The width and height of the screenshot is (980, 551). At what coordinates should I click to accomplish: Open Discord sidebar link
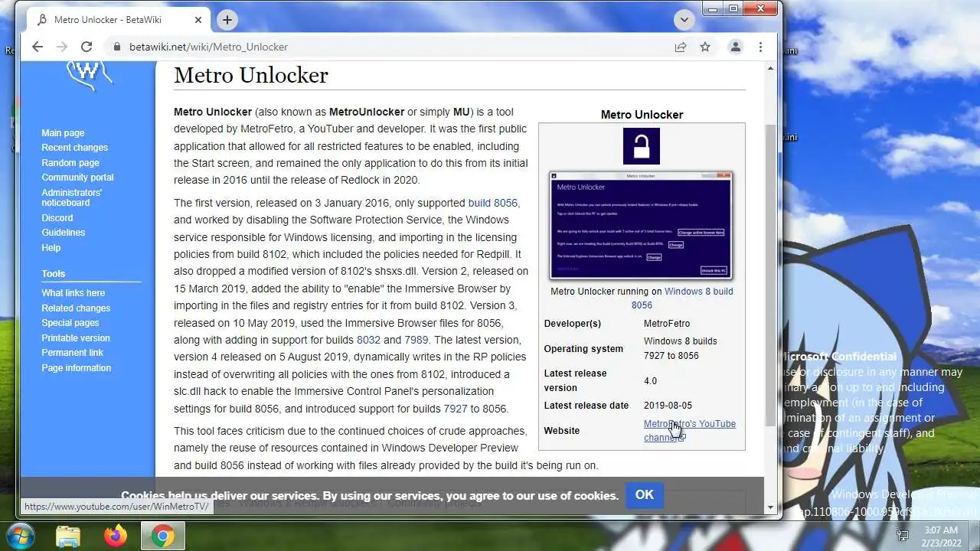point(57,218)
